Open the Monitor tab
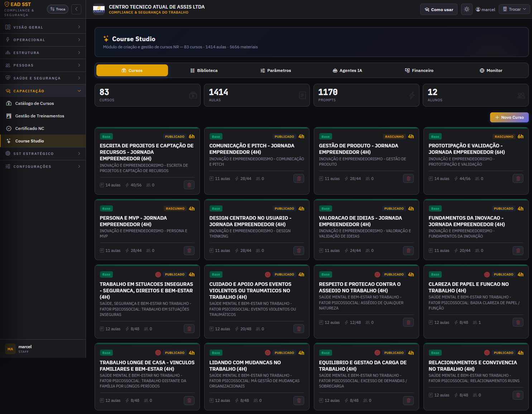 coord(491,70)
